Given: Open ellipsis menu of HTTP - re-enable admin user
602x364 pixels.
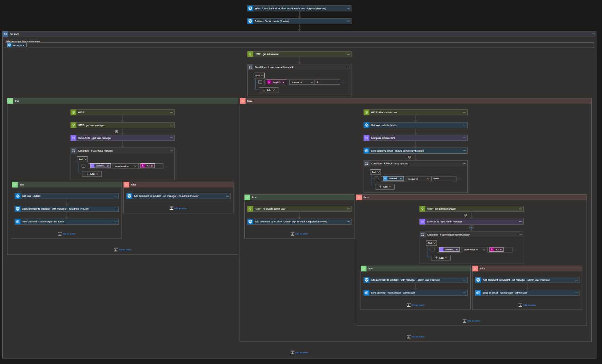Looking at the screenshot, I should (348, 209).
